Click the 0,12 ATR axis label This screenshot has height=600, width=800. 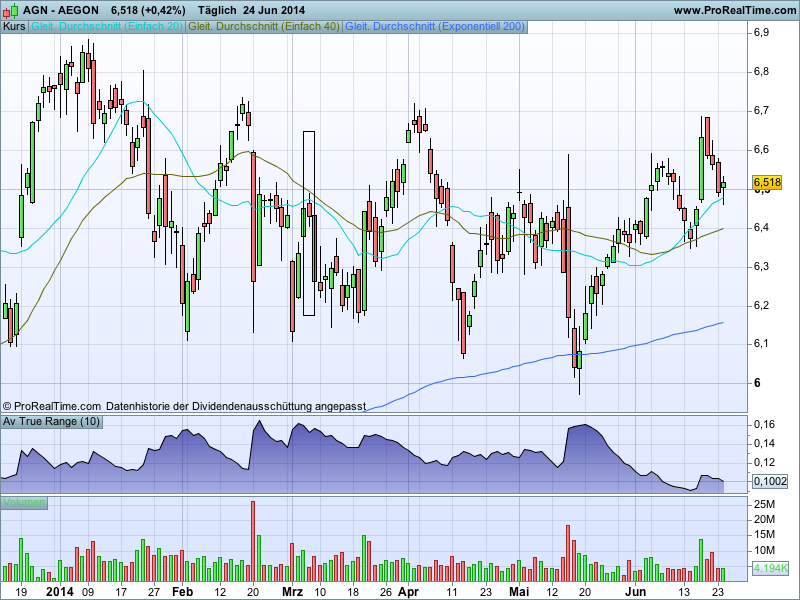click(764, 462)
